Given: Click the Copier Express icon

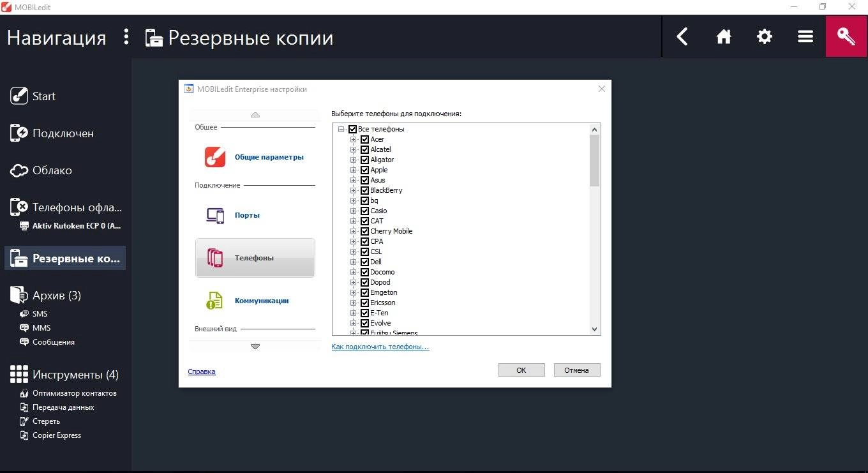Looking at the screenshot, I should 24,435.
